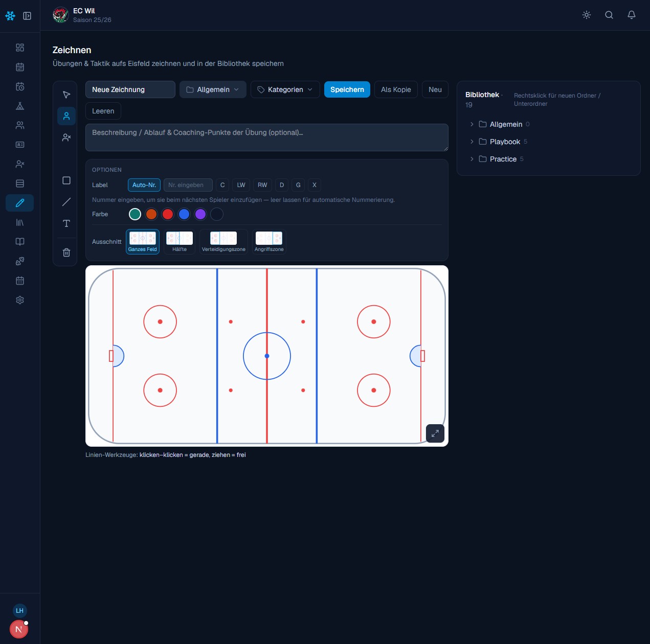This screenshot has height=644, width=650.
Task: Pick the rectangle shape tool
Action: 66,180
